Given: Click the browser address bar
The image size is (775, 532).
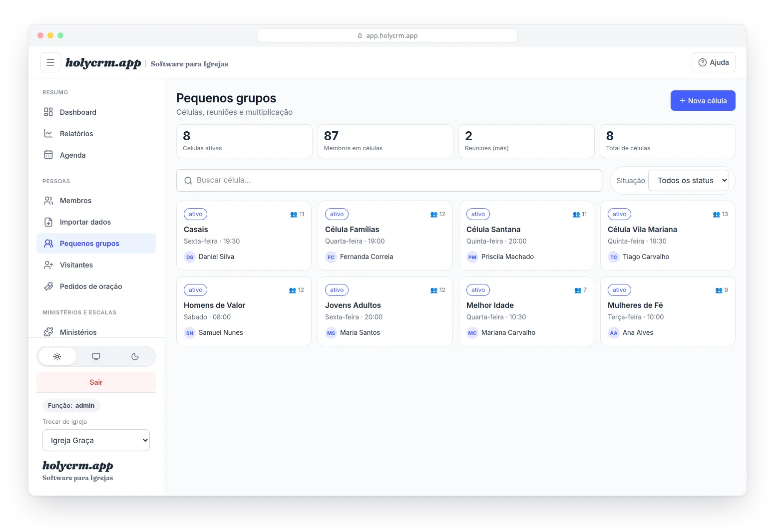Looking at the screenshot, I should [387, 36].
